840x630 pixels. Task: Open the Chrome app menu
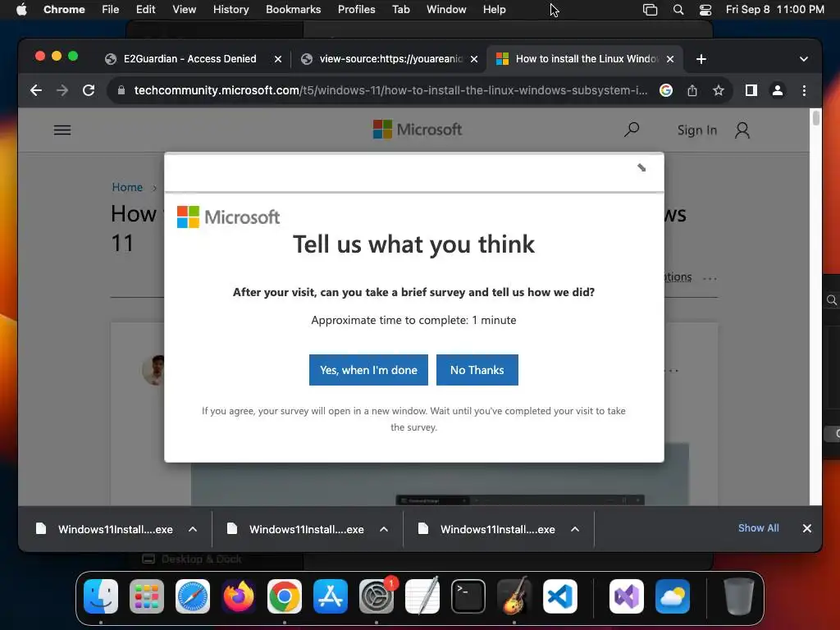coord(64,10)
